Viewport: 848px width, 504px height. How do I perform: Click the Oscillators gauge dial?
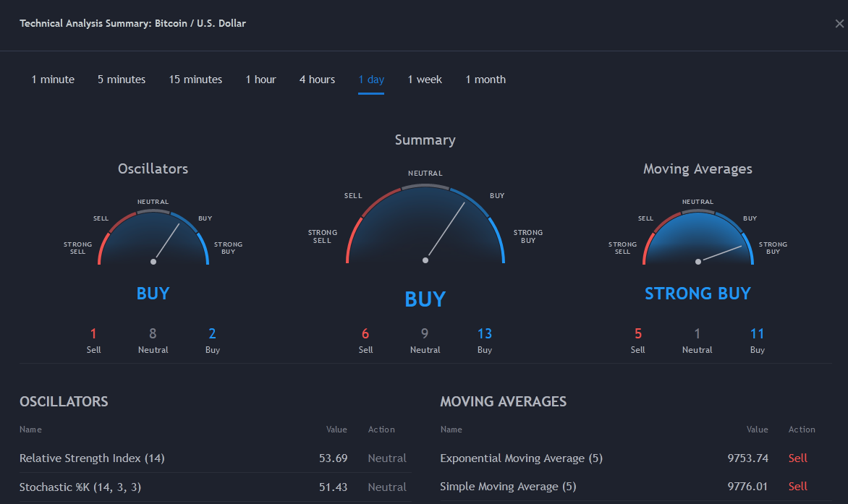[153, 239]
